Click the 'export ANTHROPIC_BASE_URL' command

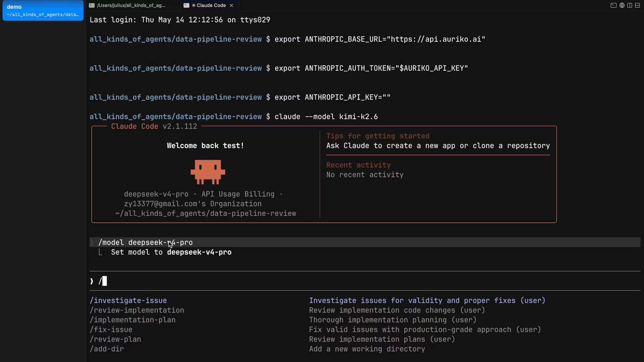(380, 39)
